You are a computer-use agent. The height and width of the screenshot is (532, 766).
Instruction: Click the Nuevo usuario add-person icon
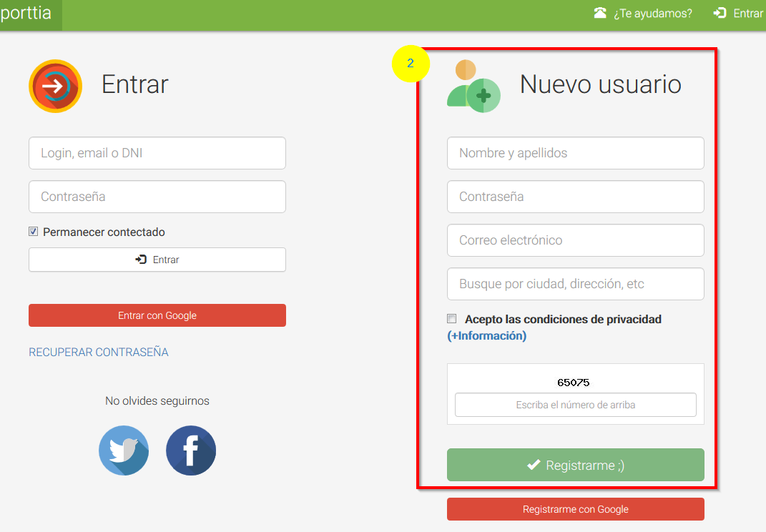coord(473,87)
